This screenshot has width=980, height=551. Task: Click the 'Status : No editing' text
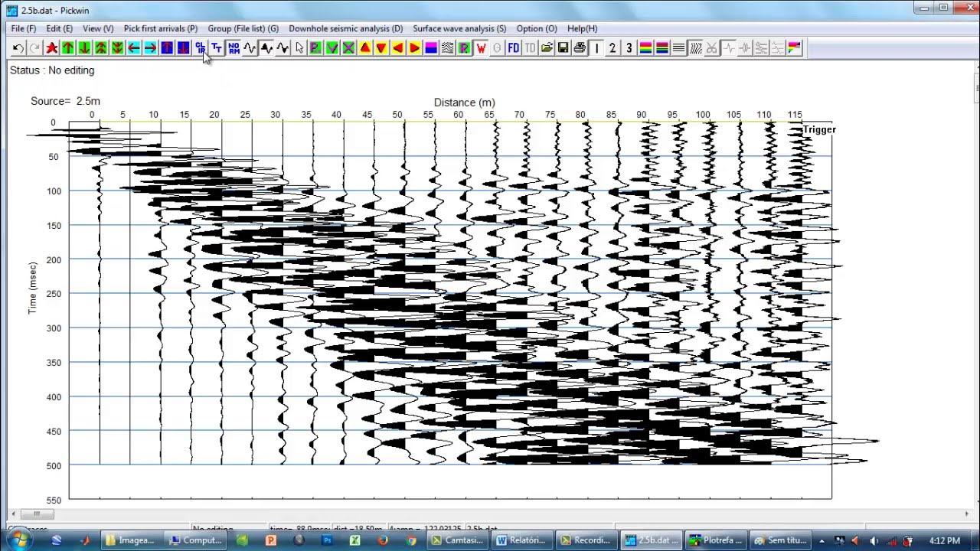(x=52, y=70)
